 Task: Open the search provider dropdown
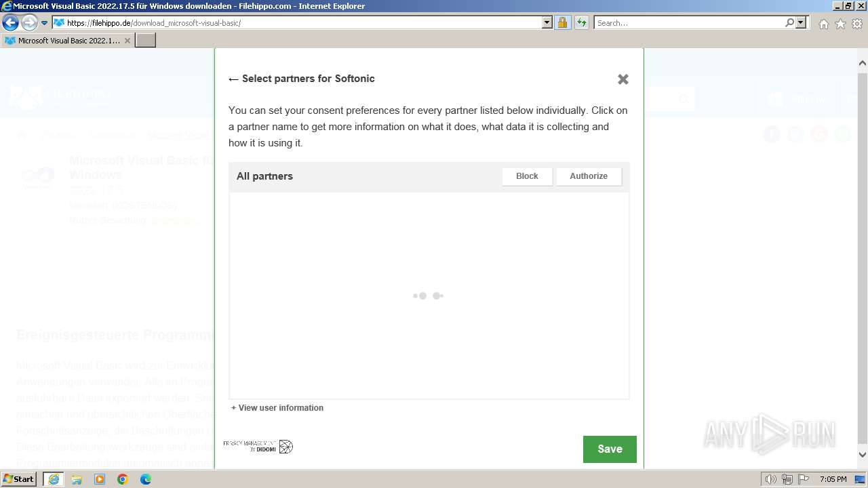click(802, 22)
